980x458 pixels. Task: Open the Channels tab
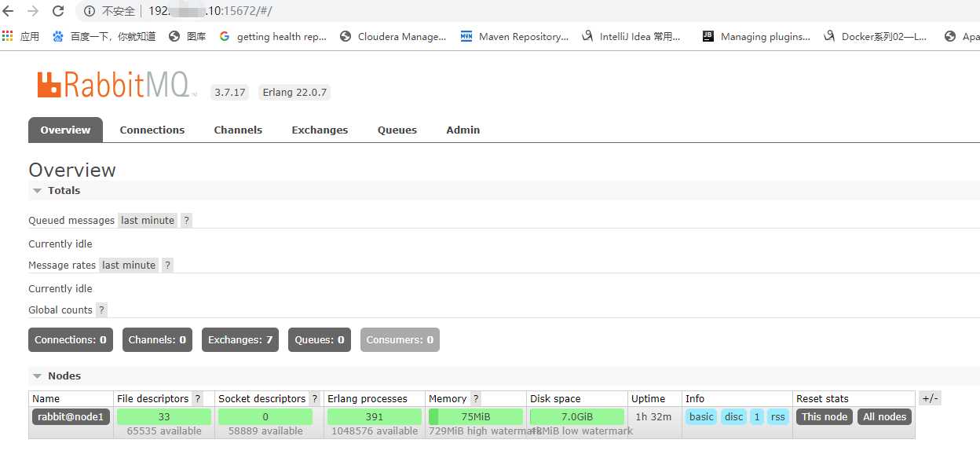(x=238, y=130)
